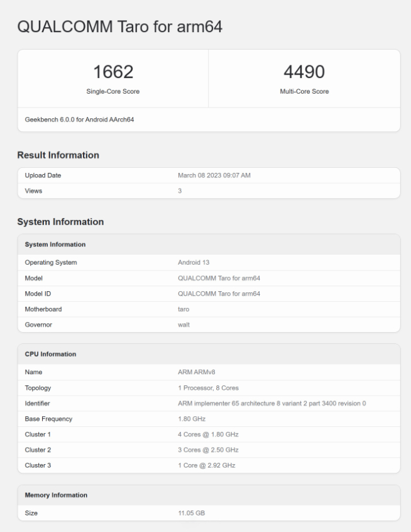The height and width of the screenshot is (532, 411).
Task: Click the CPU Information table header
Action: (x=50, y=354)
